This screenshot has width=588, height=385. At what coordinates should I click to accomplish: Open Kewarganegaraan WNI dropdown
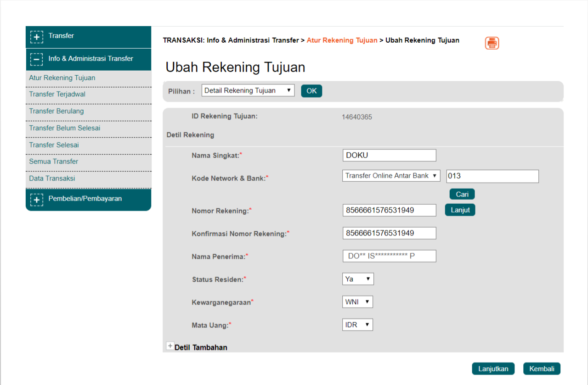[357, 302]
